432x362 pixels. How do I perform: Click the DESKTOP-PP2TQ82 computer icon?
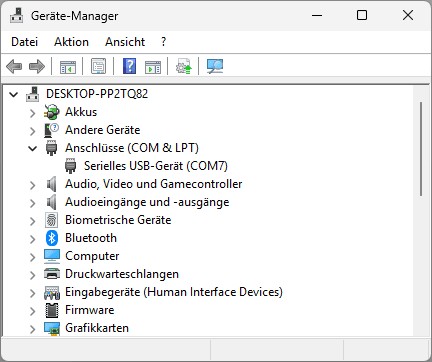33,94
